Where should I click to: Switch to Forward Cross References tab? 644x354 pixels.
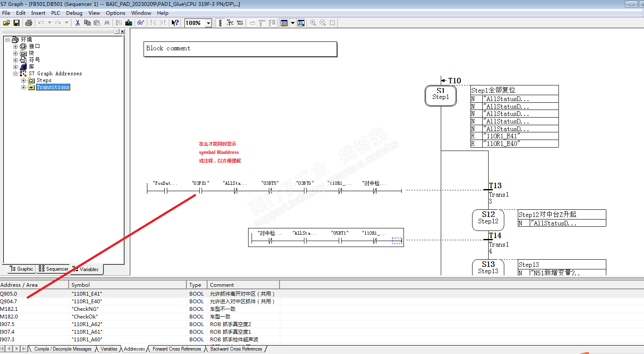coord(177,349)
